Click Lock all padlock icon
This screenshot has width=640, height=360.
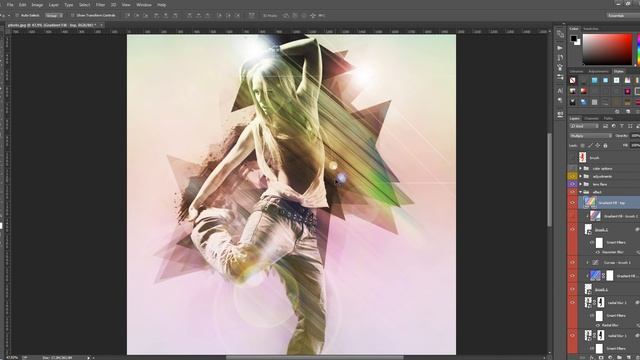tap(605, 145)
